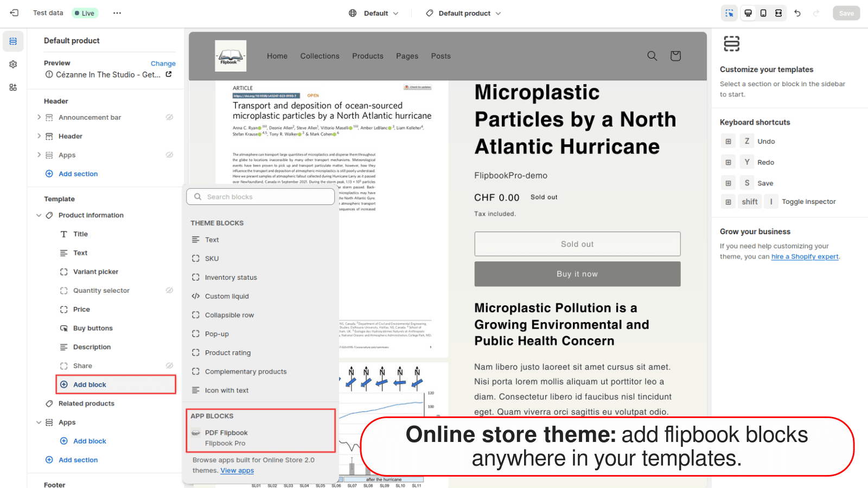Hide the Share block using the eye icon
868x488 pixels.
pos(169,365)
